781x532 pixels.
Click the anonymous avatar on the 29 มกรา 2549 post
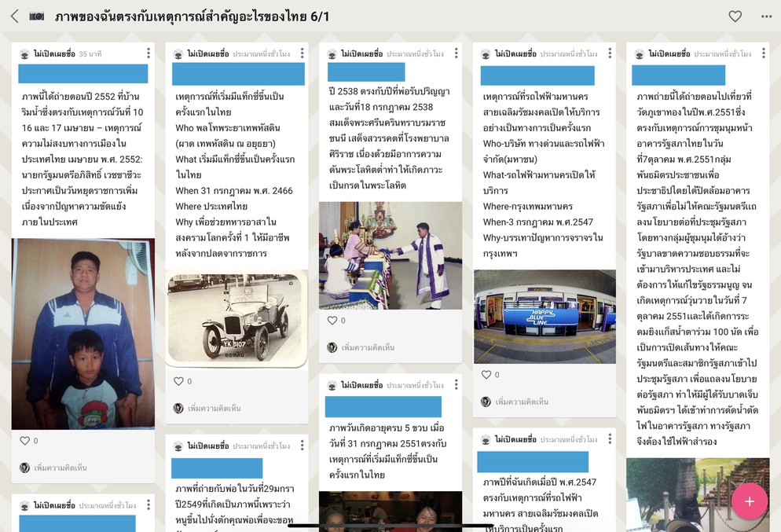[x=178, y=446]
